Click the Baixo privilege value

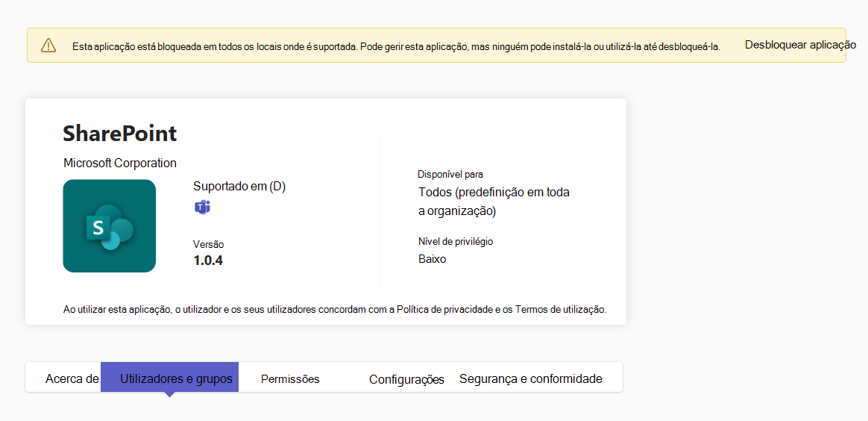(x=433, y=259)
